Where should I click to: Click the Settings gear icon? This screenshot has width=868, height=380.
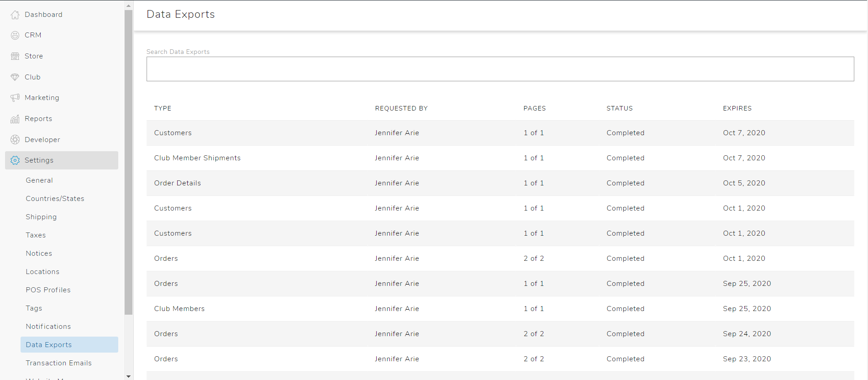pyautogui.click(x=15, y=160)
